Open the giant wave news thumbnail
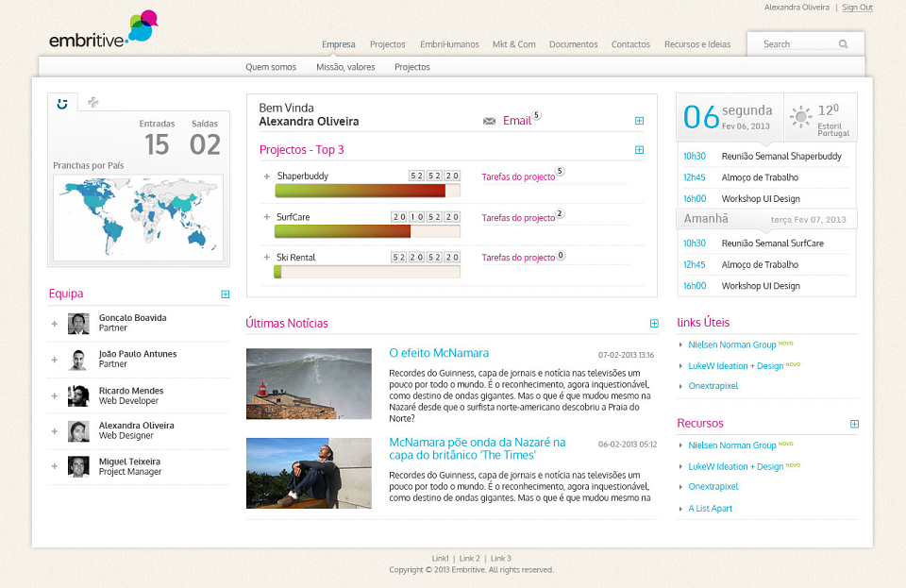 [309, 383]
